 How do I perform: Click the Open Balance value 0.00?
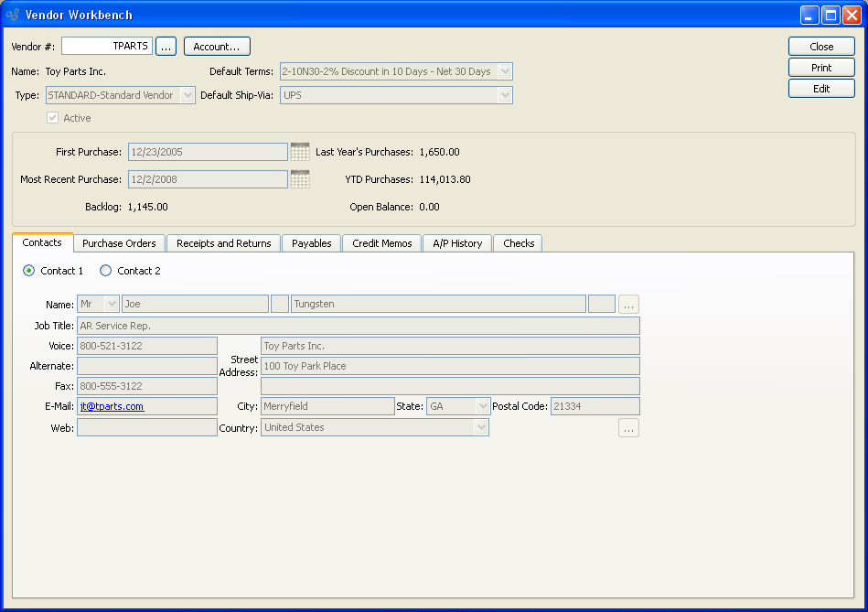click(x=429, y=207)
